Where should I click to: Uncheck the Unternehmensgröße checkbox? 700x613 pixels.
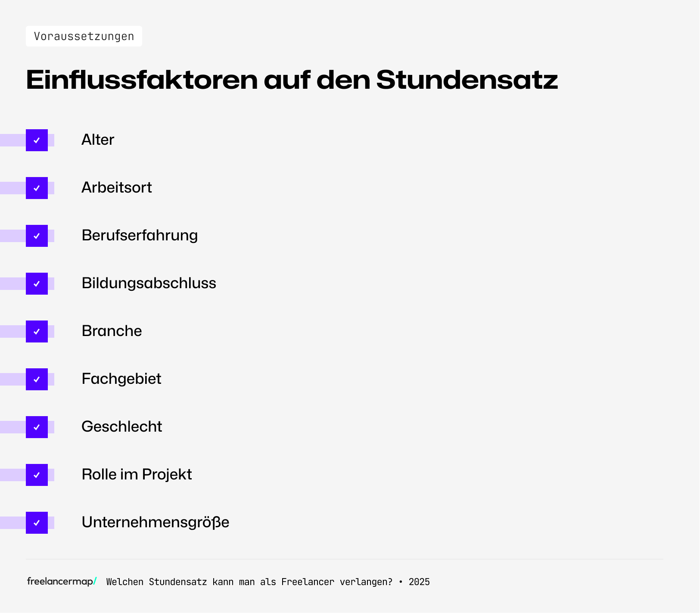pyautogui.click(x=37, y=523)
